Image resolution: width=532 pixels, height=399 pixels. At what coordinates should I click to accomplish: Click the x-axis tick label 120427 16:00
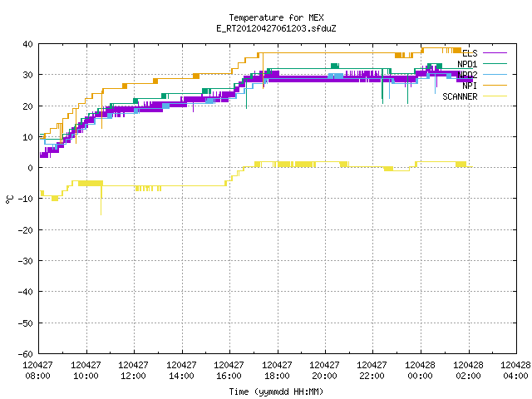tap(229, 371)
